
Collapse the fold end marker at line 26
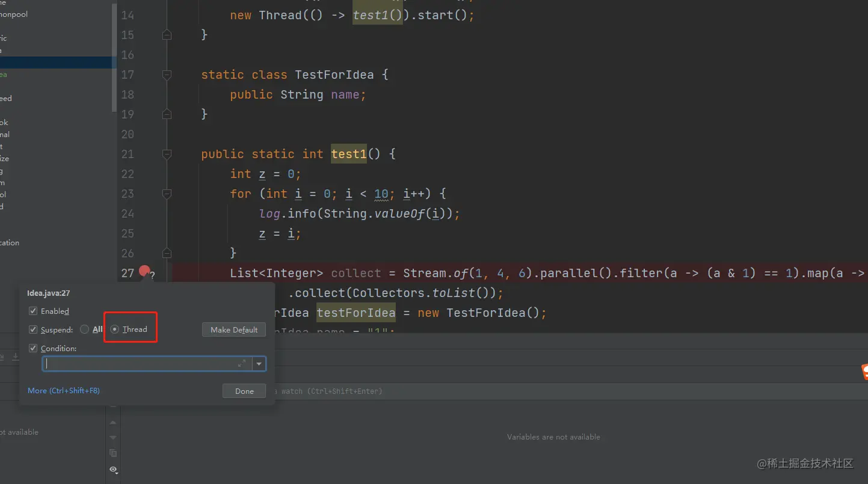click(x=167, y=253)
